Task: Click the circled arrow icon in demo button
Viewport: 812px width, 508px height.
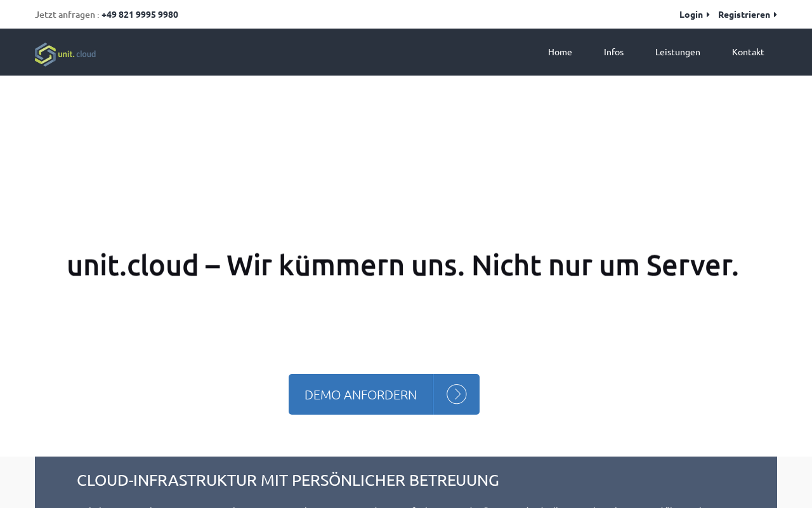Action: 457,394
